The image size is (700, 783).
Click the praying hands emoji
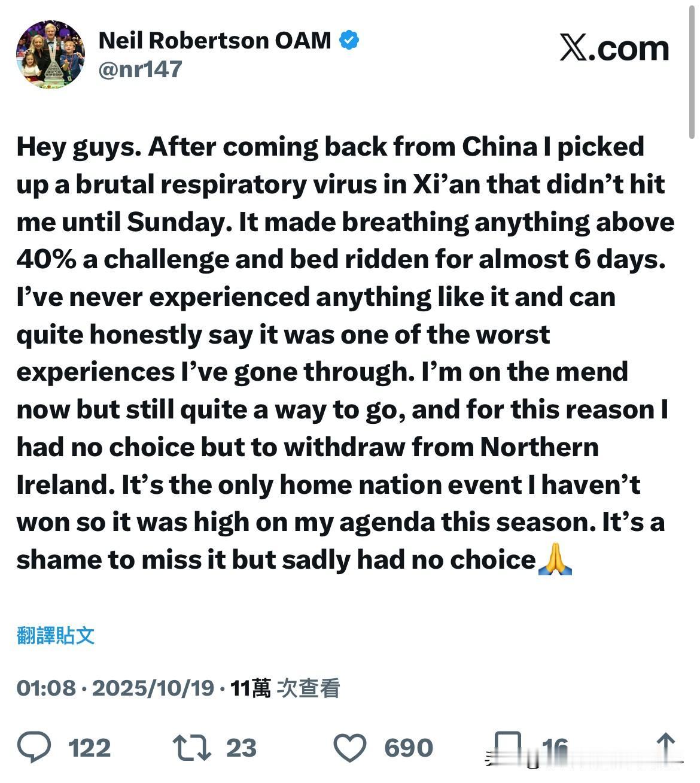pyautogui.click(x=555, y=561)
